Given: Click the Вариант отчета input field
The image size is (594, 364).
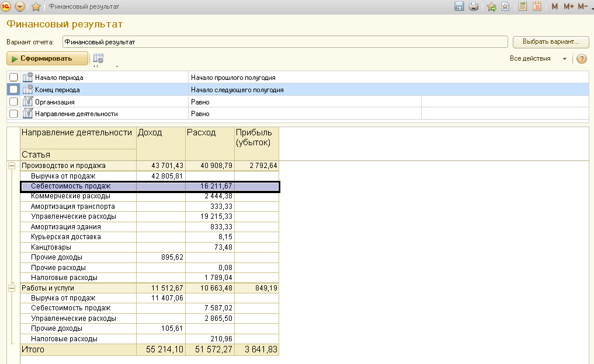Looking at the screenshot, I should (284, 42).
